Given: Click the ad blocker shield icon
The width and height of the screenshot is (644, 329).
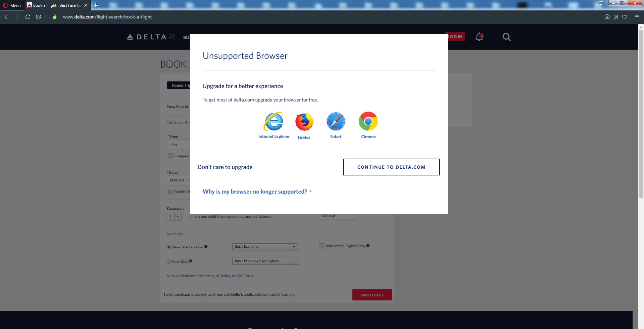Looking at the screenshot, I should (x=616, y=17).
